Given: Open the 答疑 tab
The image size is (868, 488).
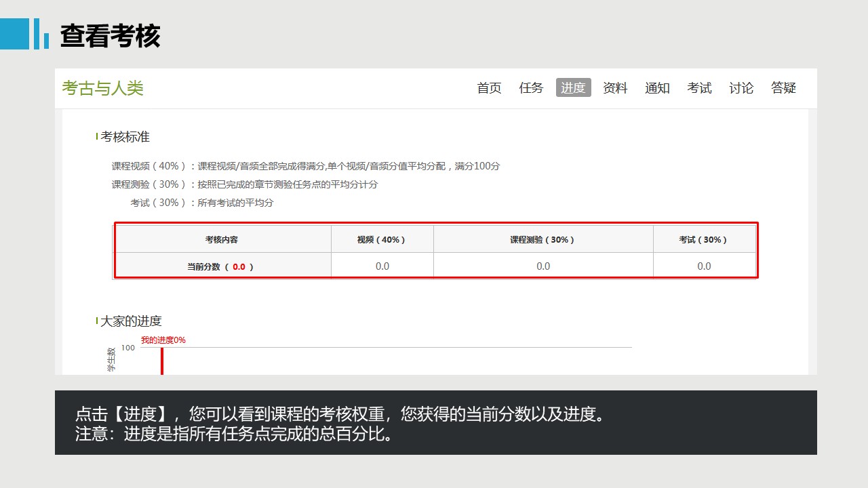Looking at the screenshot, I should click(x=783, y=88).
